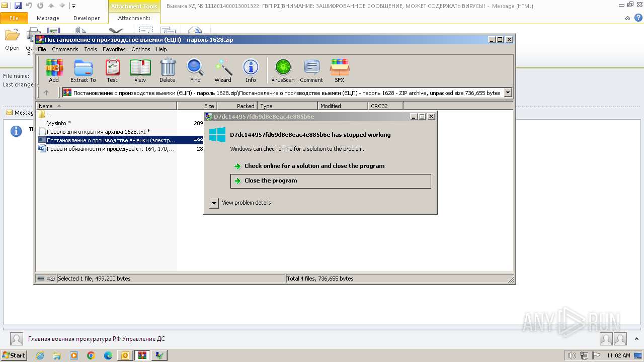Open the archive path dropdown arrow
Image resolution: width=644 pixels, height=362 pixels.
(x=508, y=93)
